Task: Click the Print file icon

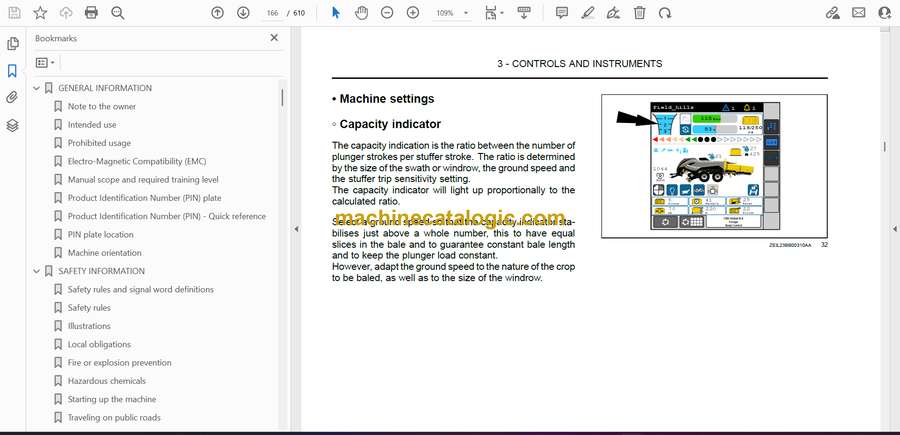Action: click(x=92, y=13)
